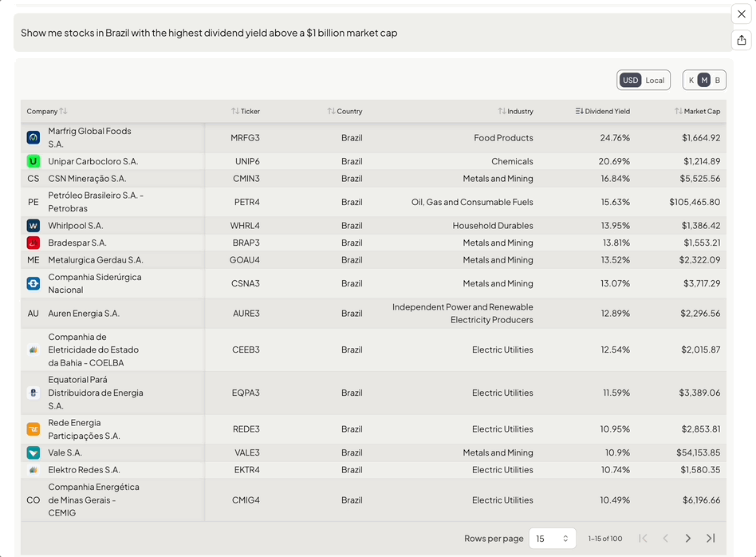The height and width of the screenshot is (557, 756).
Task: Click Food Products industry cell
Action: pos(503,137)
